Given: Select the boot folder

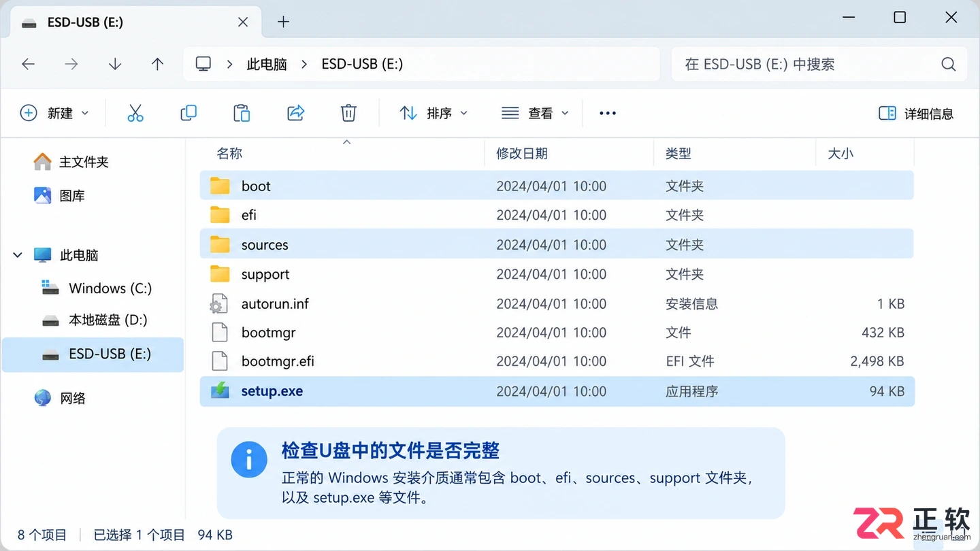Looking at the screenshot, I should click(x=557, y=186).
